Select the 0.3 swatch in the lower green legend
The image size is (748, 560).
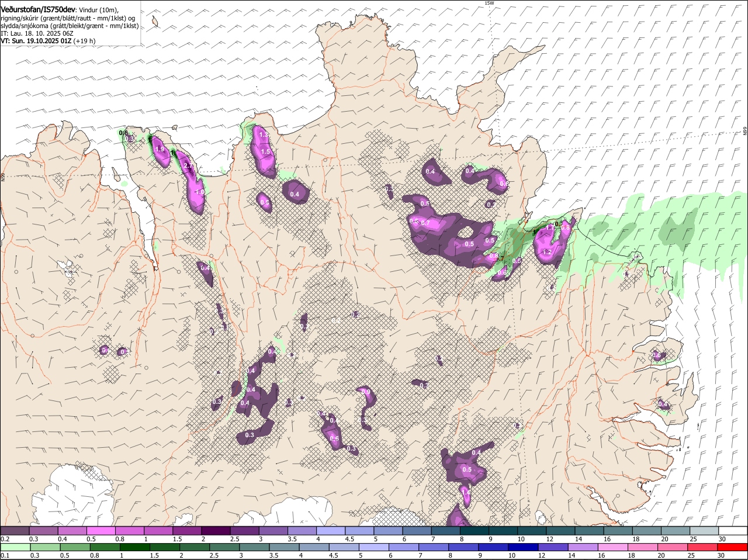(45, 547)
